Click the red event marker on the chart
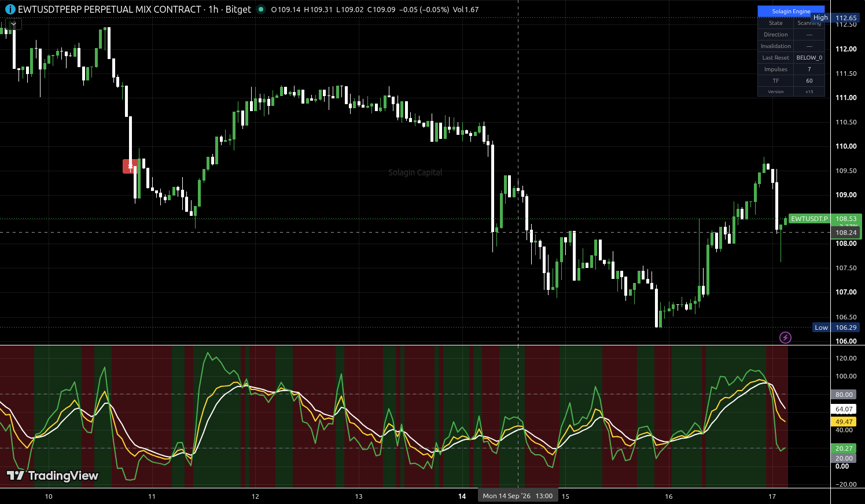 pyautogui.click(x=130, y=166)
